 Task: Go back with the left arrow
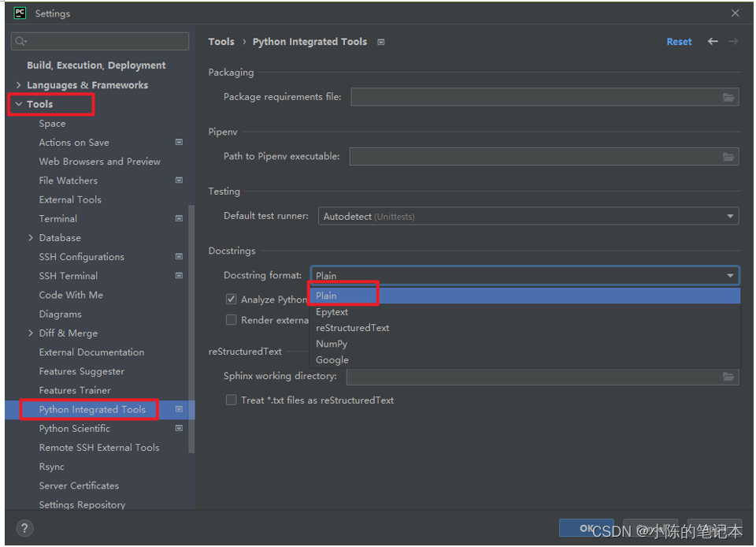(713, 42)
